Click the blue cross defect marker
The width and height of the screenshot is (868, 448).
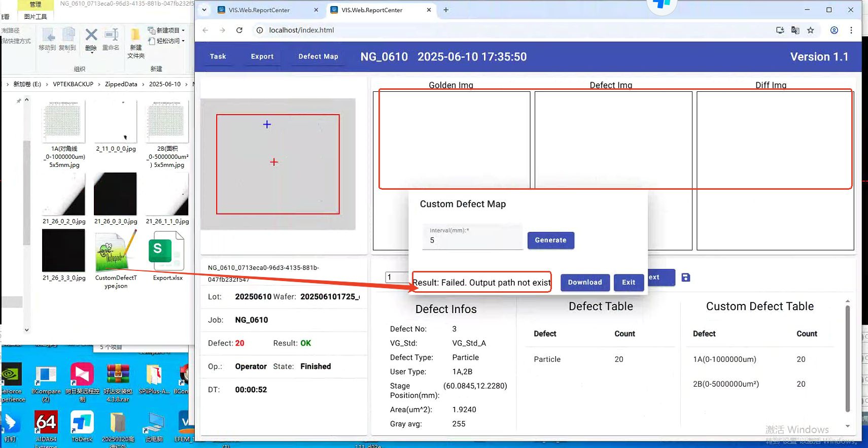[x=267, y=124]
